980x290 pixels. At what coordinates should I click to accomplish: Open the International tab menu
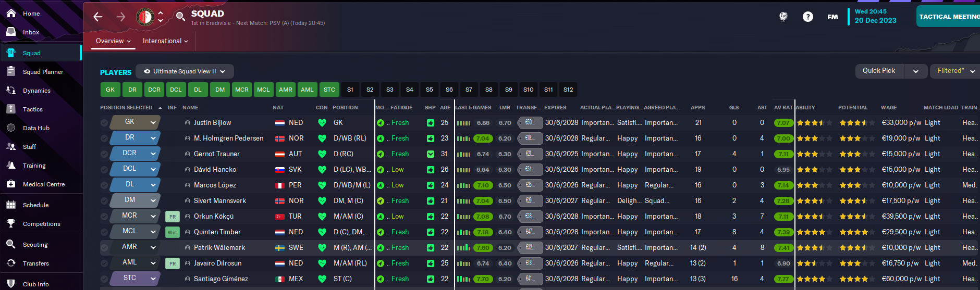click(165, 41)
